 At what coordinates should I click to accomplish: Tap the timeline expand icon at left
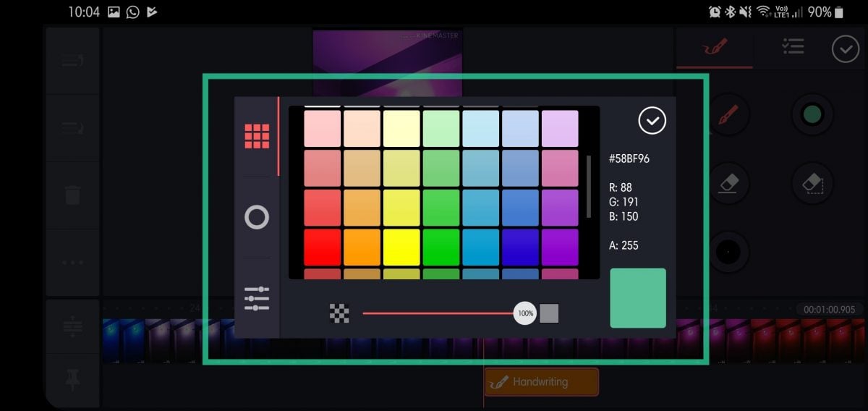coord(72,327)
